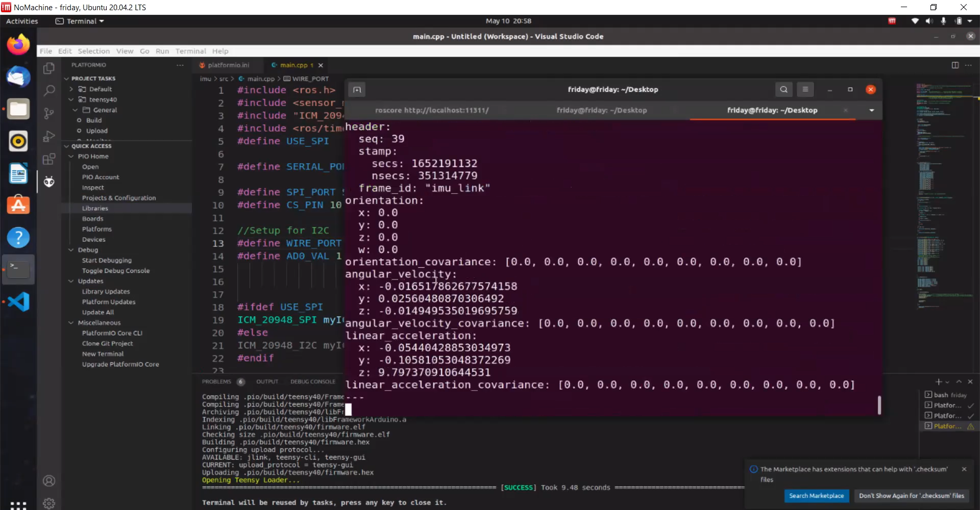Select the Upload task
This screenshot has width=980, height=510.
click(96, 131)
